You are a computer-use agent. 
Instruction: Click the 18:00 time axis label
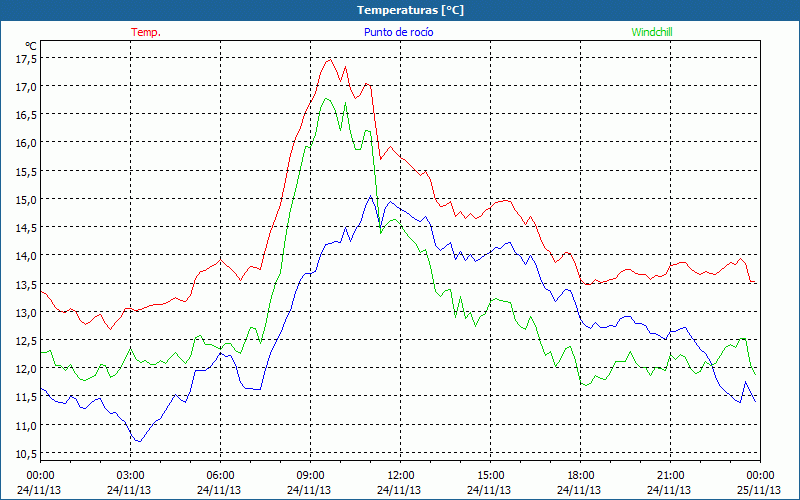click(580, 476)
